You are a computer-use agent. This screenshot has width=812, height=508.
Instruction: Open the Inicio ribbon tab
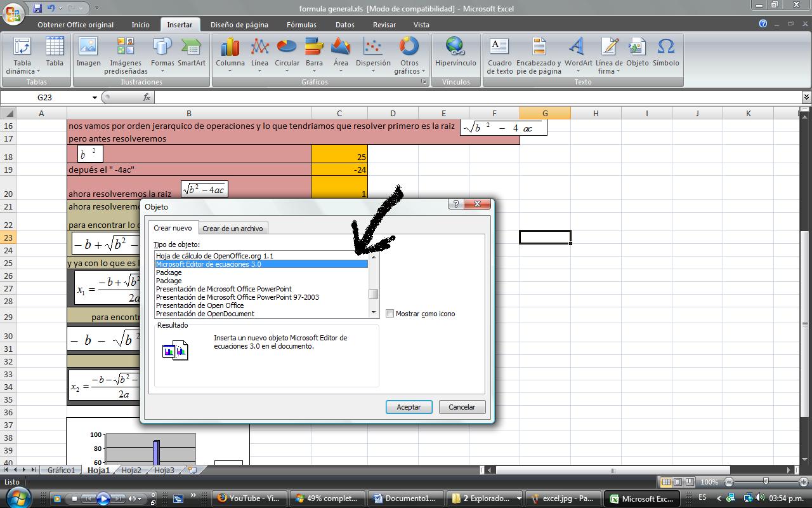point(140,25)
